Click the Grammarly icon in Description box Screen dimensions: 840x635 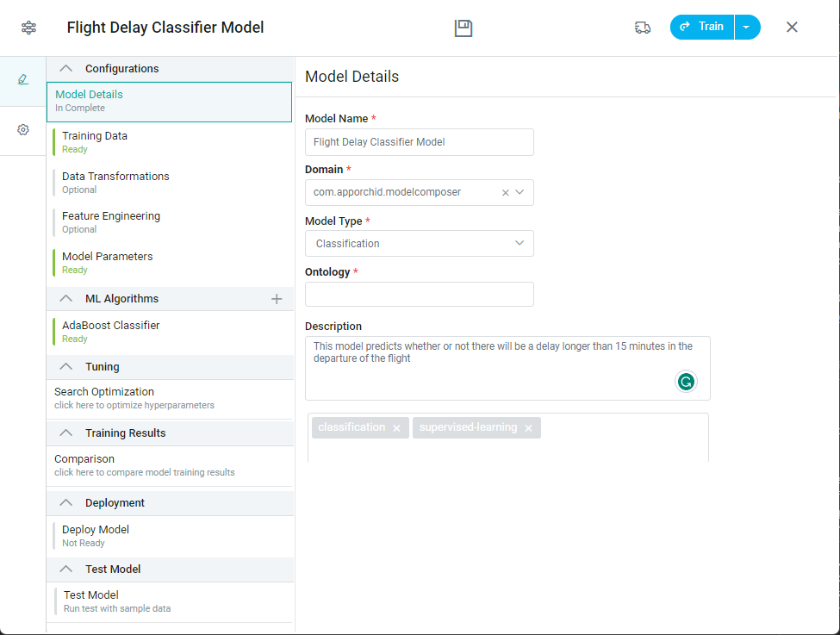coord(686,382)
